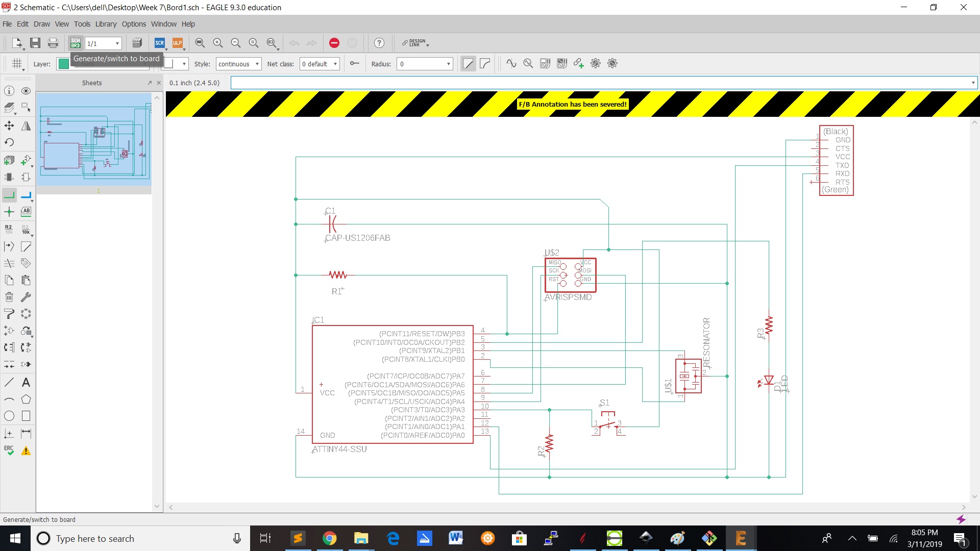Toggle the Show eye tool
The height and width of the screenshot is (551, 980).
[x=26, y=91]
